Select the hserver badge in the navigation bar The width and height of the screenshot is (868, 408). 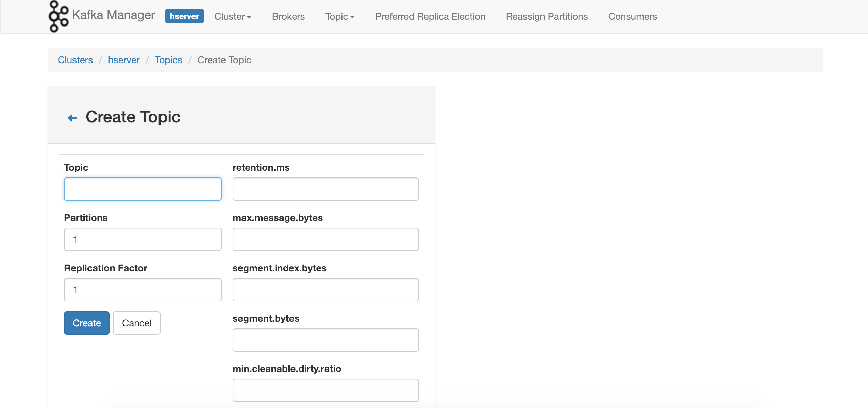click(x=184, y=16)
